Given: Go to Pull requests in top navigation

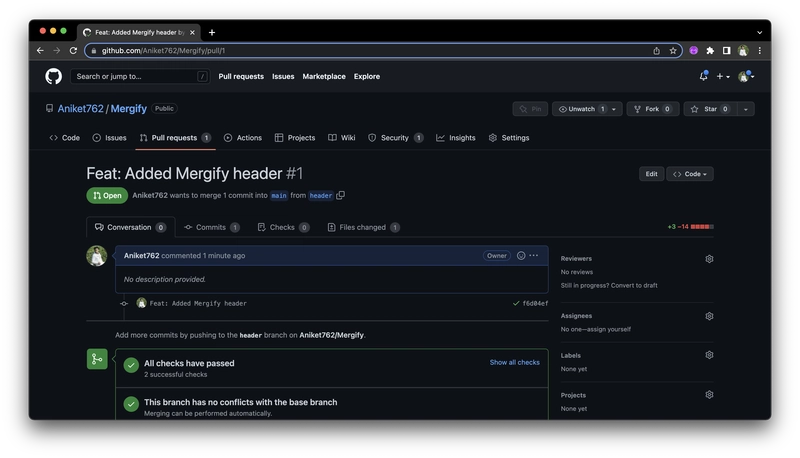Looking at the screenshot, I should point(241,77).
